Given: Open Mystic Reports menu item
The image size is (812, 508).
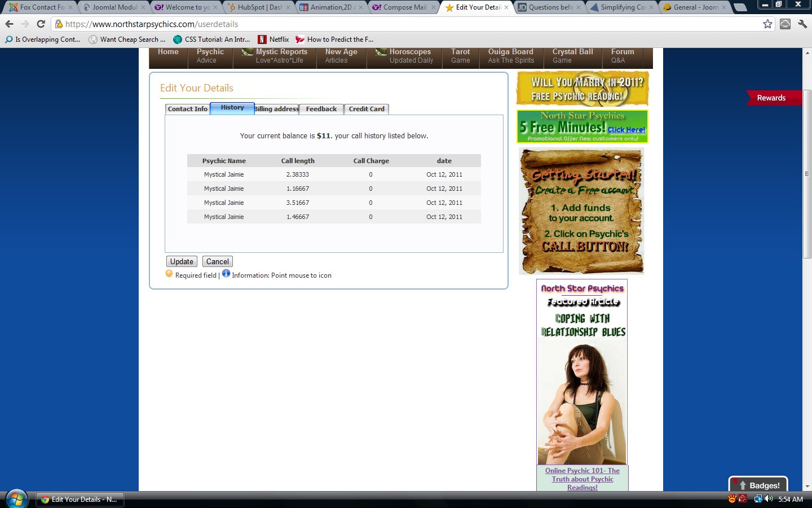Looking at the screenshot, I should (x=275, y=55).
